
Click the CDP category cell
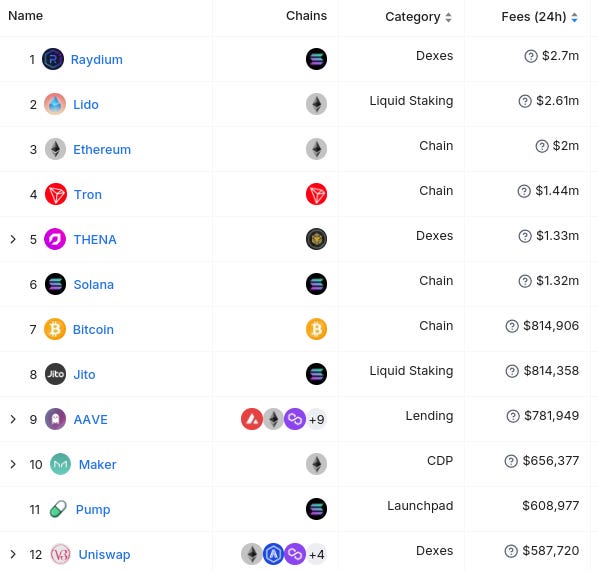(440, 461)
